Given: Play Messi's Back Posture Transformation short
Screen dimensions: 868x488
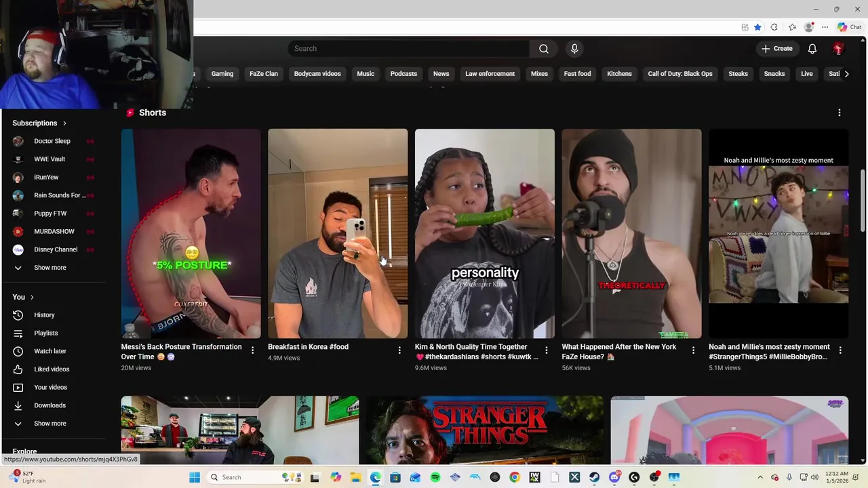Looking at the screenshot, I should pos(191,233).
